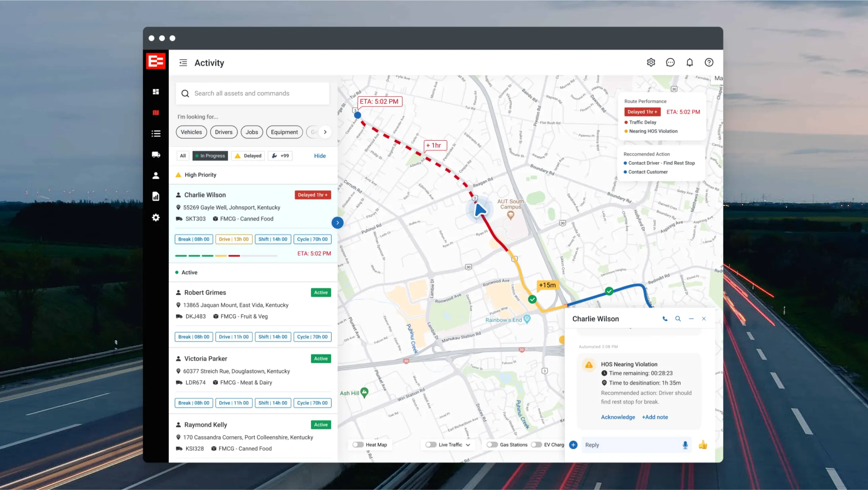Viewport: 868px width, 490px height.
Task: Click Robert Grimes's Active status badge
Action: tap(321, 292)
